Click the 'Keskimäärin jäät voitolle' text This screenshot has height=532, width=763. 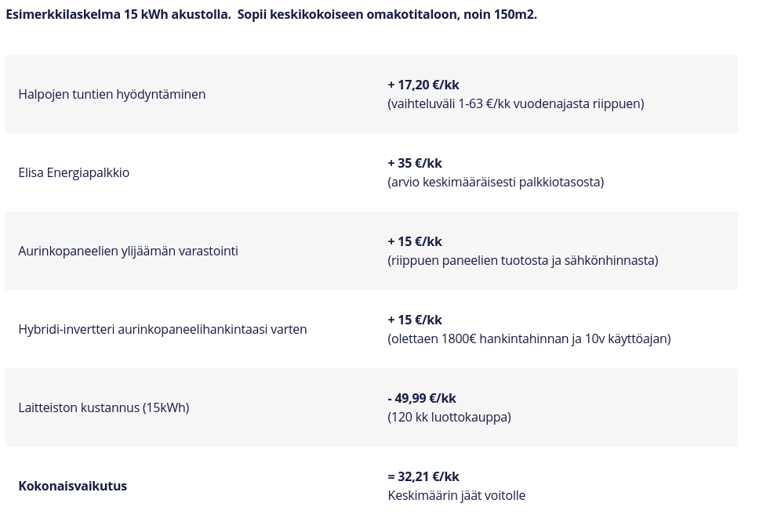pyautogui.click(x=456, y=495)
